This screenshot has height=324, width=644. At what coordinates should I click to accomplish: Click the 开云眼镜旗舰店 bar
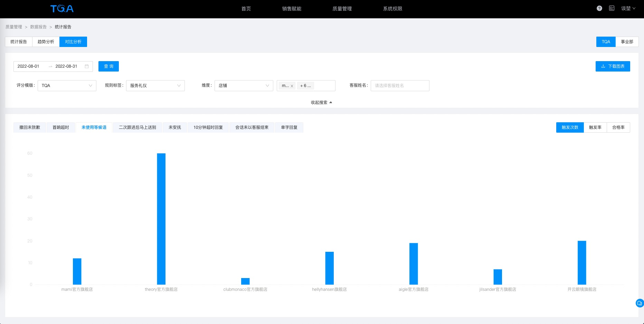(582, 263)
